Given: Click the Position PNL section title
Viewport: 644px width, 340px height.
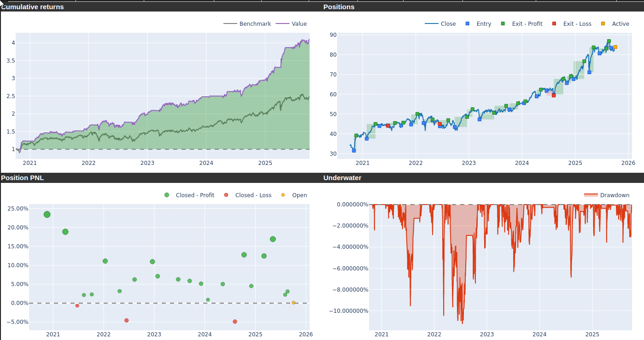Looking at the screenshot, I should tap(23, 178).
